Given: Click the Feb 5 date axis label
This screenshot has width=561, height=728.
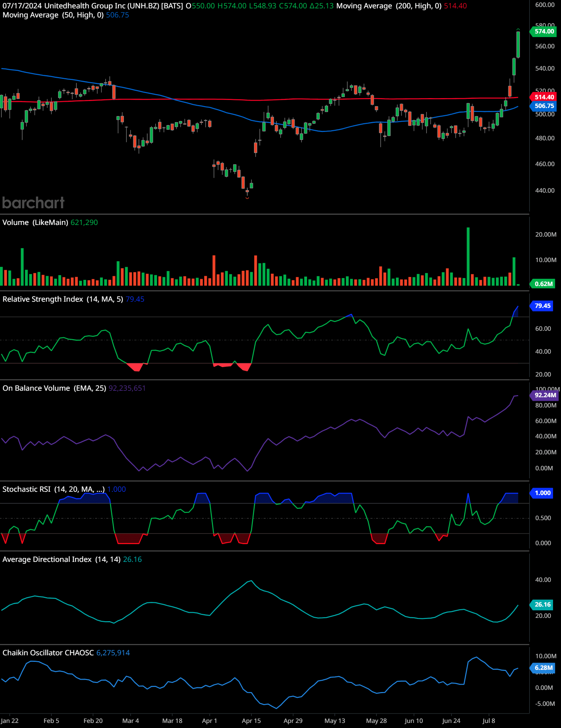Looking at the screenshot, I should [x=51, y=721].
